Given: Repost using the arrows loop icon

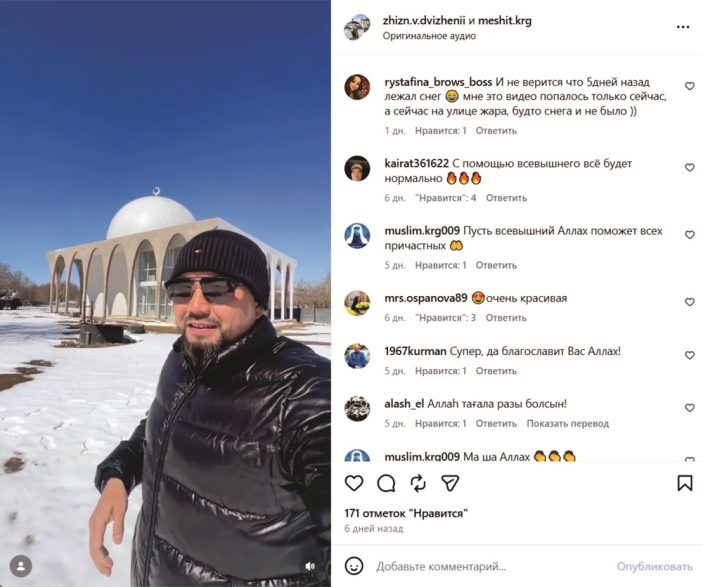Looking at the screenshot, I should point(418,483).
